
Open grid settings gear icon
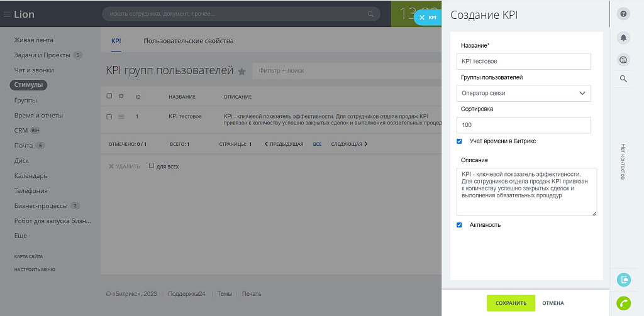click(121, 96)
